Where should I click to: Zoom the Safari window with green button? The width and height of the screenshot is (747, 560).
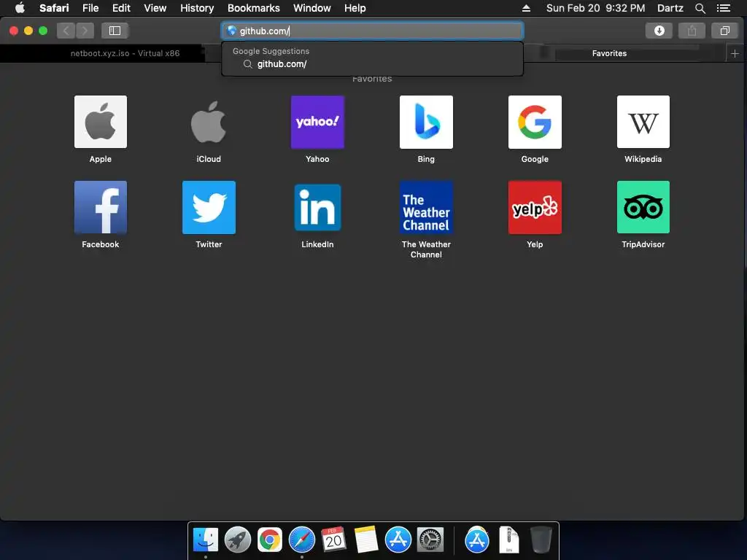coord(43,31)
